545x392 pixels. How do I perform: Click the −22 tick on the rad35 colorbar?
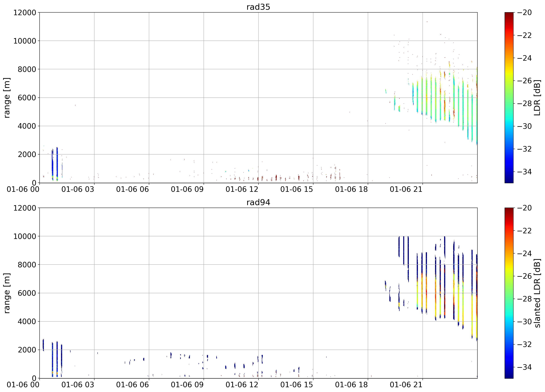tap(524, 35)
